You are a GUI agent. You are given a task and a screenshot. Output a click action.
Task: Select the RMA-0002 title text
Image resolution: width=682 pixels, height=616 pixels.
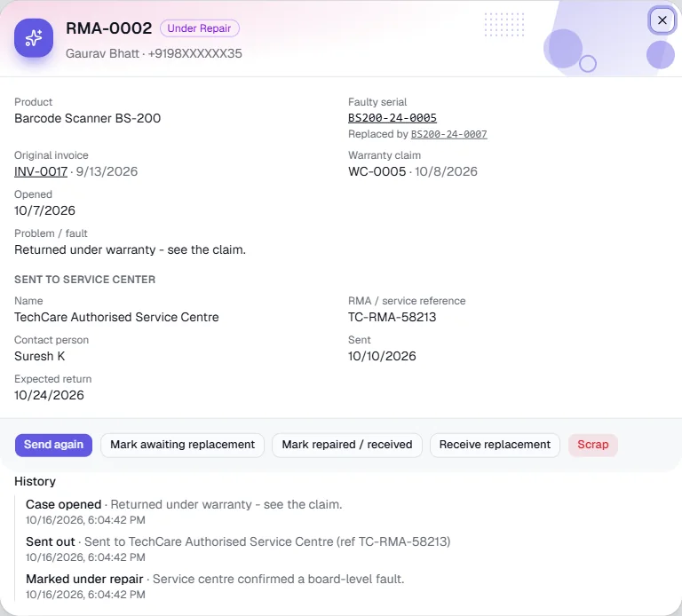click(x=108, y=28)
